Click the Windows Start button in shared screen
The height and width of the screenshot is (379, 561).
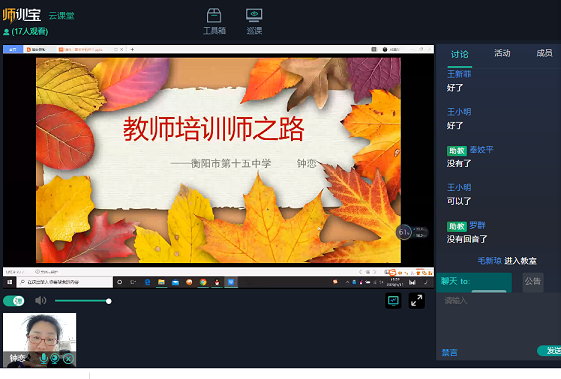pos(10,282)
